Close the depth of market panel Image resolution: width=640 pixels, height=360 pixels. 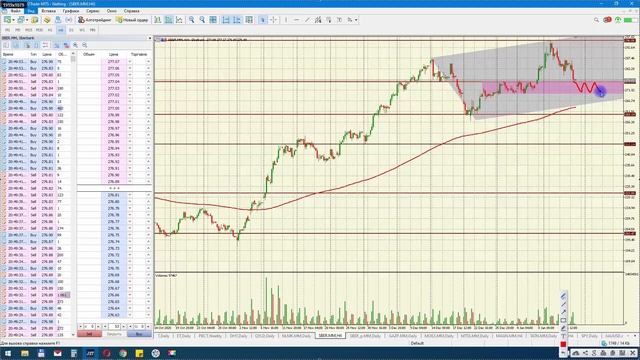(x=150, y=38)
